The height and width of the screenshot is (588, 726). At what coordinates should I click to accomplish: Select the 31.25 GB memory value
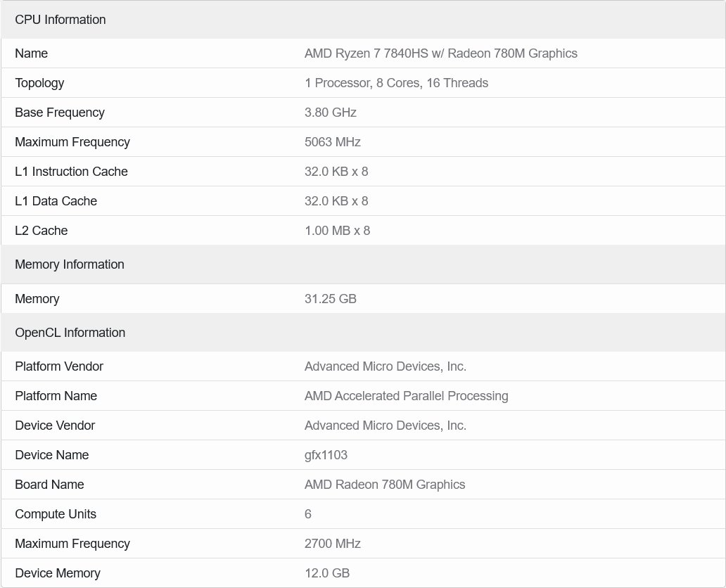(x=330, y=299)
